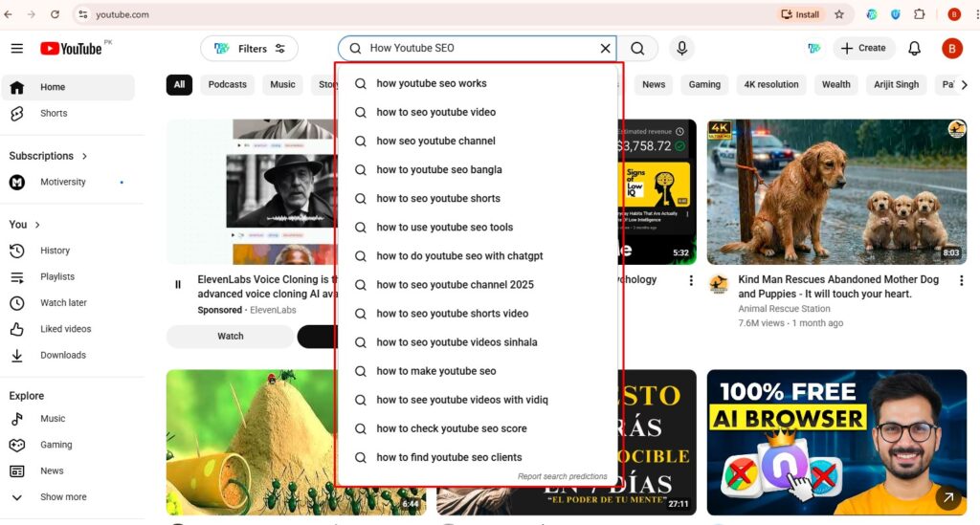Click into the search input field

tap(478, 48)
